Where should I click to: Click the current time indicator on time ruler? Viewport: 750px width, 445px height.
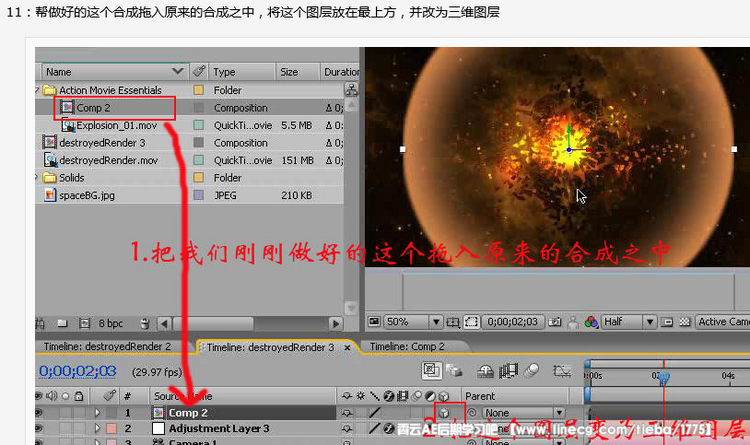(x=664, y=378)
